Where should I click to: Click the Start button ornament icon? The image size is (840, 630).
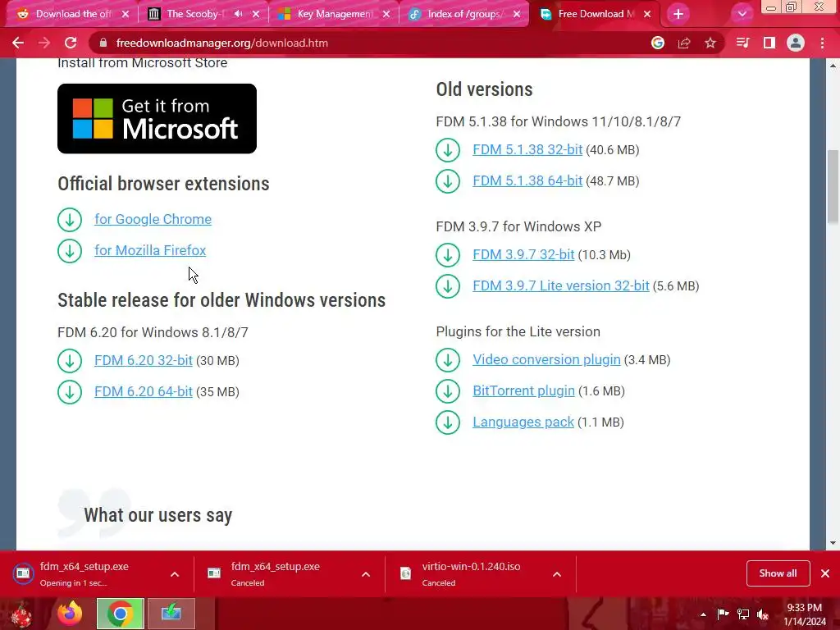[x=22, y=614]
